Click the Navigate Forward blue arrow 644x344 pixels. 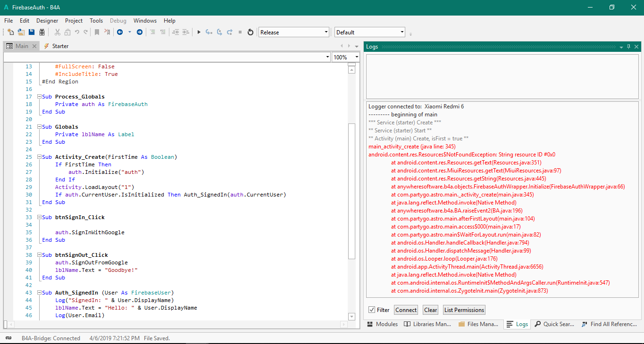pyautogui.click(x=140, y=32)
